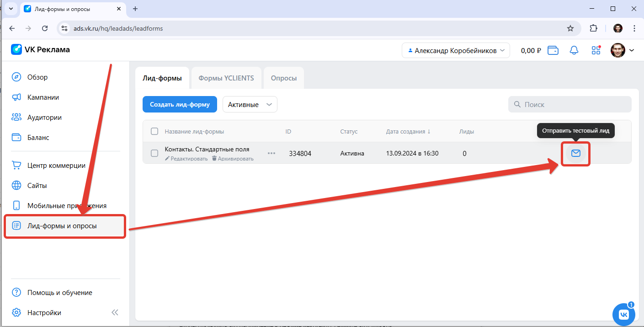Open Chrome three-dot menu

[634, 28]
